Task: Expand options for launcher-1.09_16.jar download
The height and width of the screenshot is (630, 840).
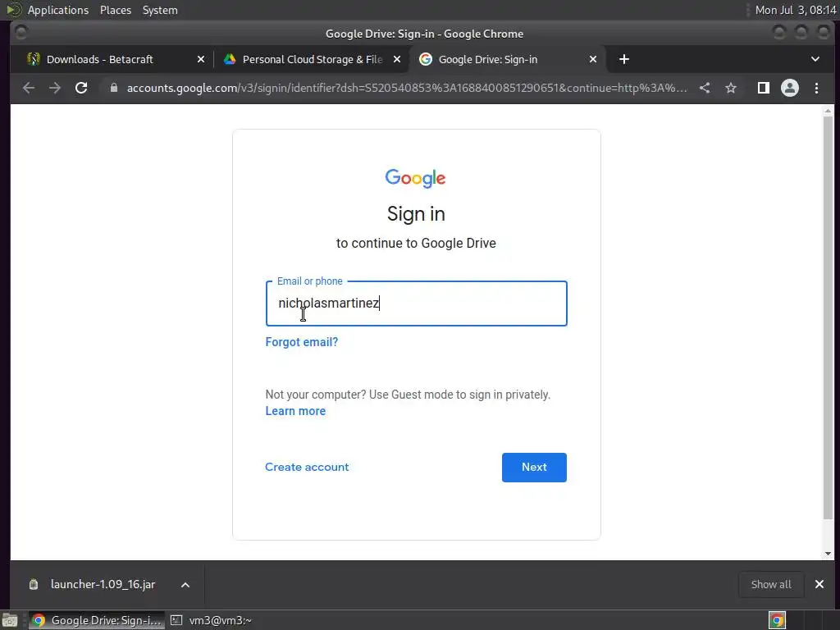Action: pyautogui.click(x=185, y=585)
